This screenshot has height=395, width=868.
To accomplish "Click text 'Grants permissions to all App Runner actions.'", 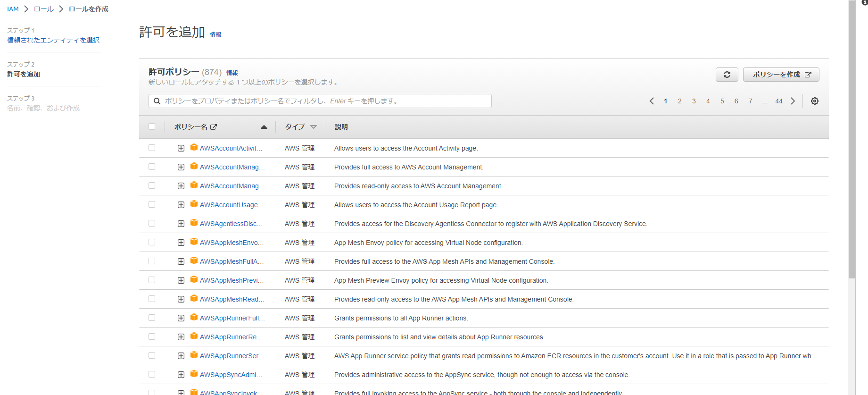I will click(401, 318).
